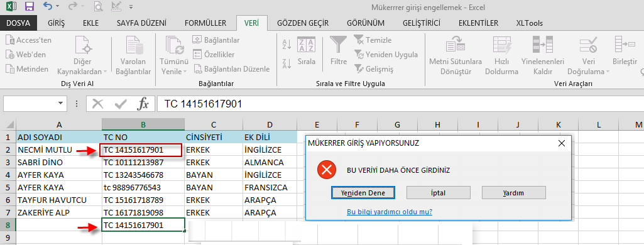
Task: Close the MÜKERRER GİRİŞ dialog
Action: pyautogui.click(x=562, y=143)
